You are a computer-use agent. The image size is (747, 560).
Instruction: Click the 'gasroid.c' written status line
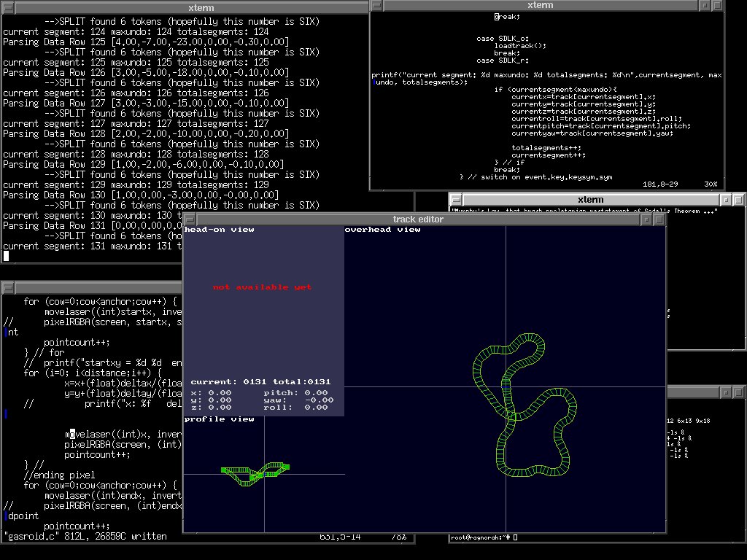(85, 537)
